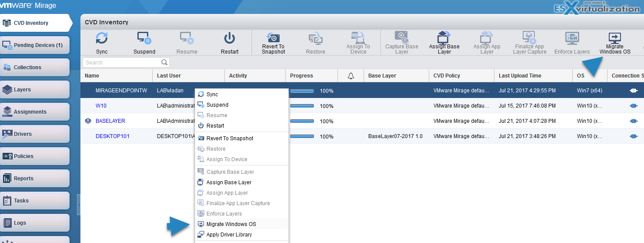The width and height of the screenshot is (644, 243).
Task: Open the Policies sidebar tab
Action: pos(35,156)
